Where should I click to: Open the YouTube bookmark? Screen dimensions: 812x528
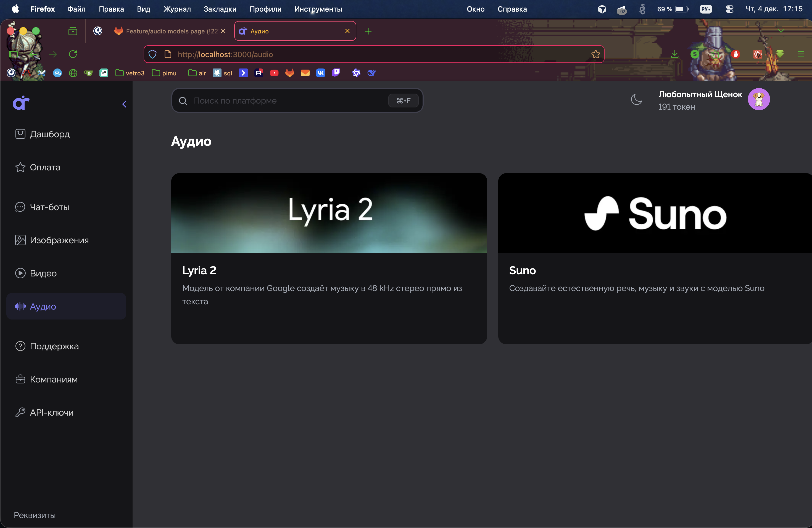274,73
